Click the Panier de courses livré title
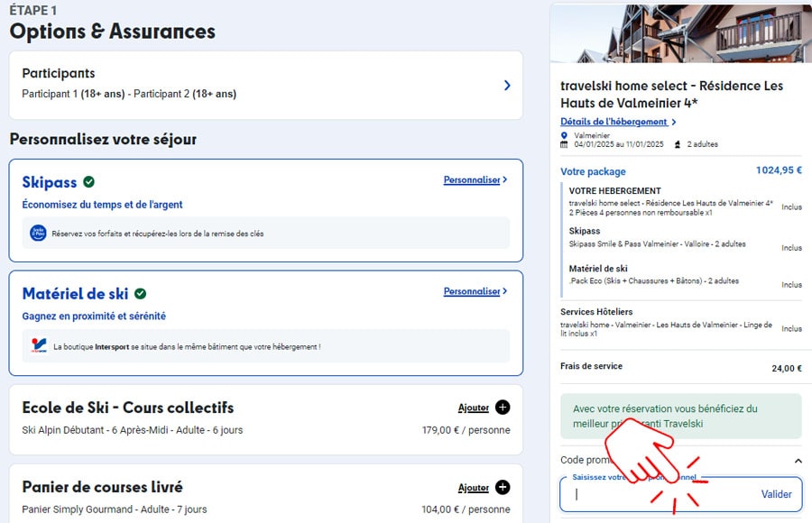This screenshot has height=523, width=812. click(x=102, y=487)
